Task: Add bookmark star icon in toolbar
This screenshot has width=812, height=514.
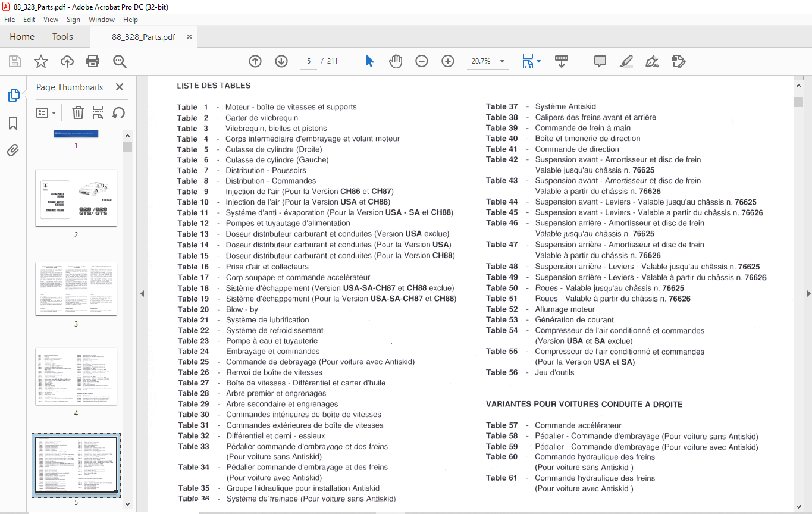Action: [41, 61]
